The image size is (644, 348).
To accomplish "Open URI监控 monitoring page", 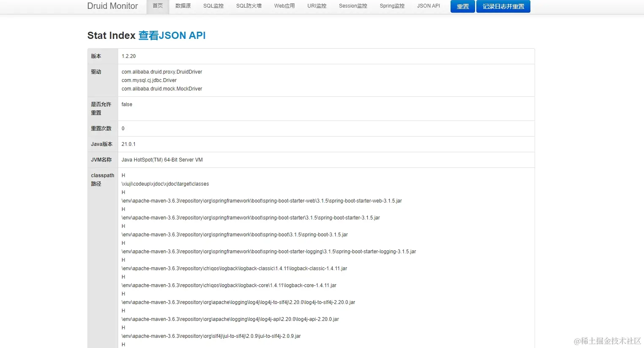I will pos(317,6).
